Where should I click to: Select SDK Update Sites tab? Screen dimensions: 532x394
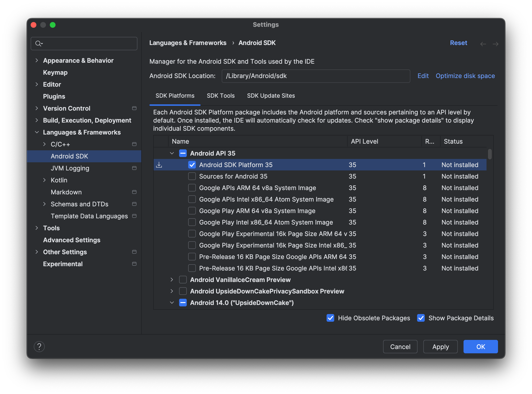coord(271,96)
